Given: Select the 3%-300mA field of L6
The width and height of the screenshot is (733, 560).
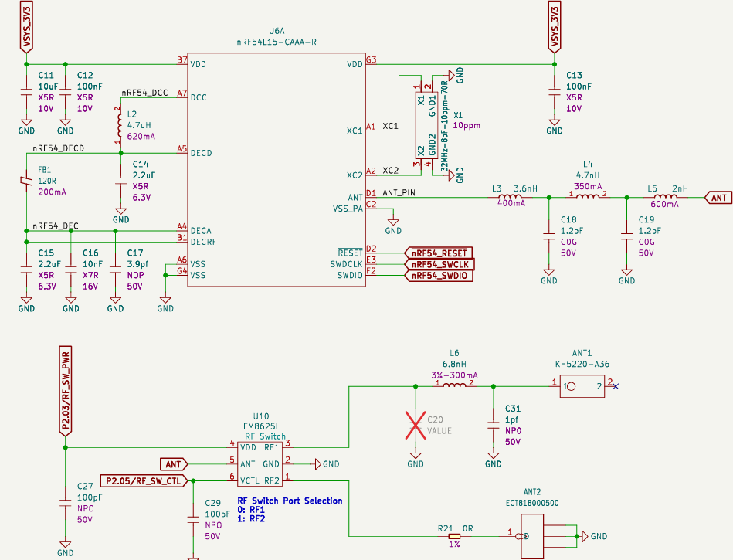Looking at the screenshot, I should tap(454, 375).
